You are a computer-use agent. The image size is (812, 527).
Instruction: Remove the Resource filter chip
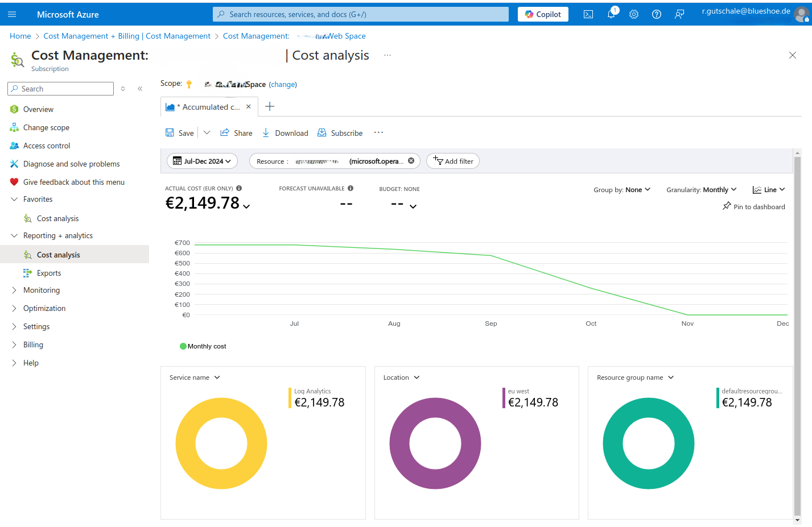pyautogui.click(x=411, y=161)
